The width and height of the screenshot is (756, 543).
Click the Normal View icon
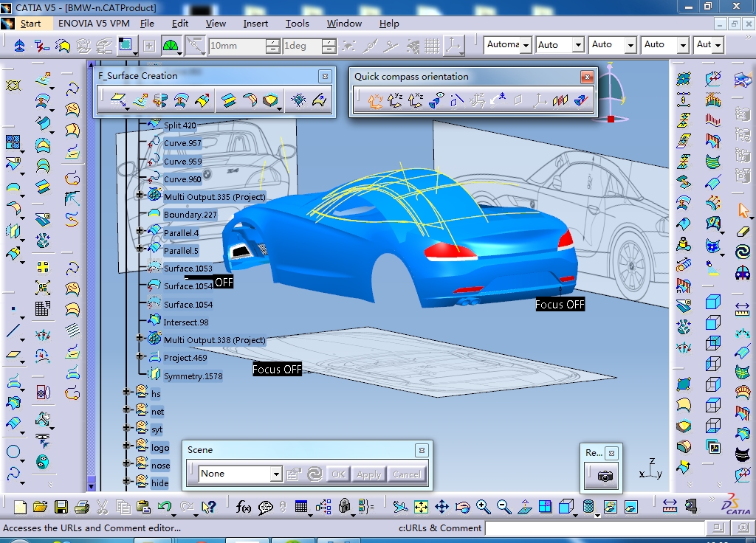coord(525,507)
